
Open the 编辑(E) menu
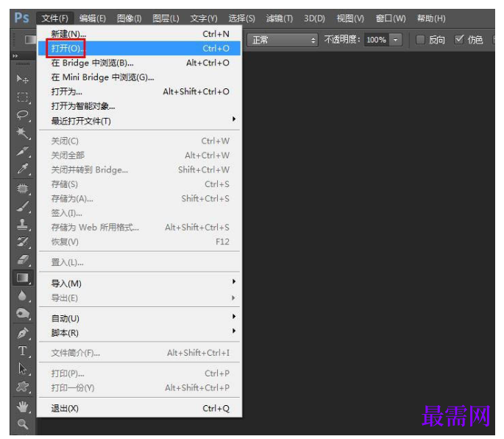tap(93, 18)
